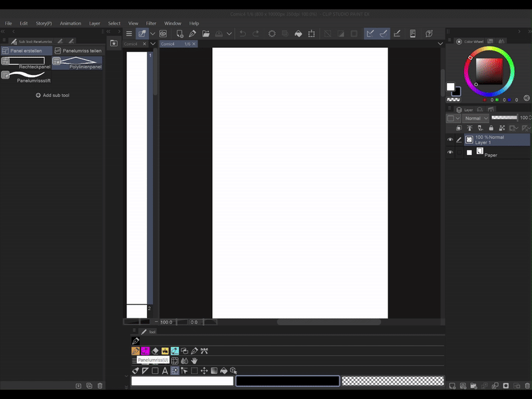Select the rectangular selection marquee tool
Screen dimensions: 532x399
pos(194,370)
